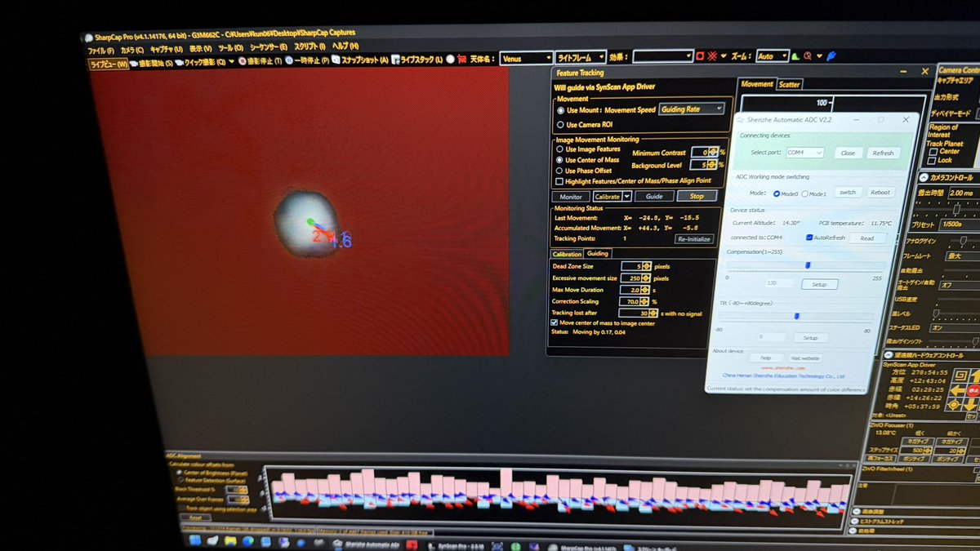This screenshot has width=980, height=551.
Task: Select the Use Phase Offset radio button
Action: pos(560,171)
